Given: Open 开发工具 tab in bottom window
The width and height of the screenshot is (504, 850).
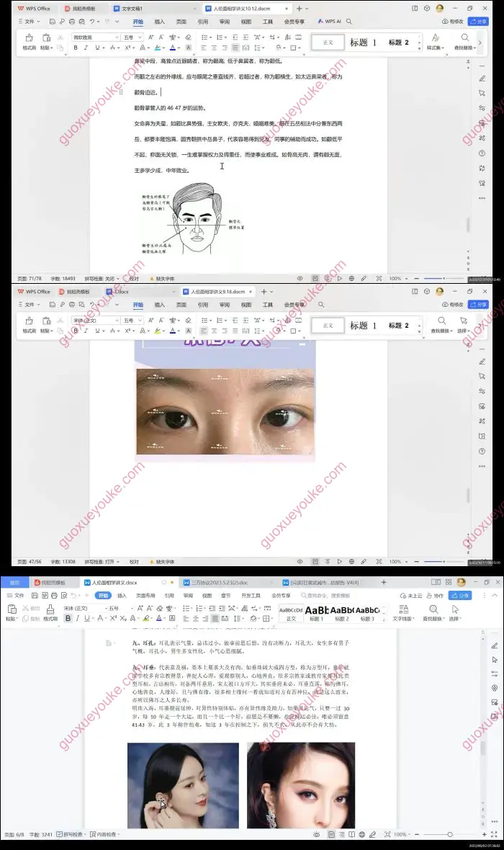Looking at the screenshot, I should 251,596.
